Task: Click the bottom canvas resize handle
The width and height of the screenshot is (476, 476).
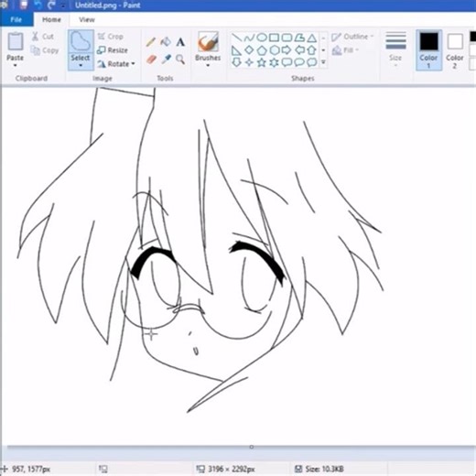Action: click(x=251, y=447)
